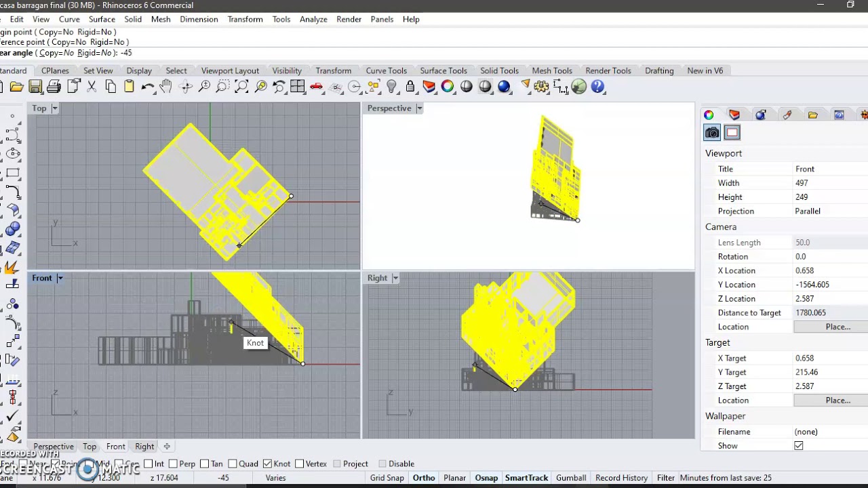Open the blue Help question mark icon
Image resolution: width=868 pixels, height=488 pixels.
tap(597, 87)
